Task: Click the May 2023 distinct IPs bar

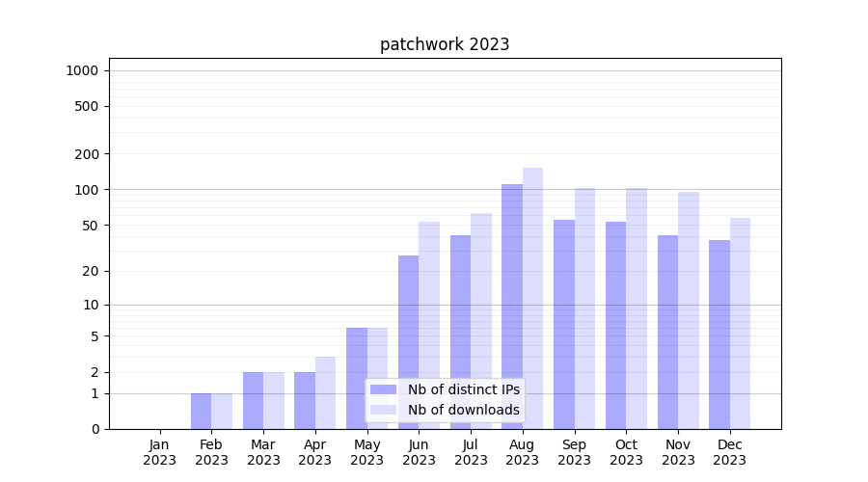Action: coord(357,378)
